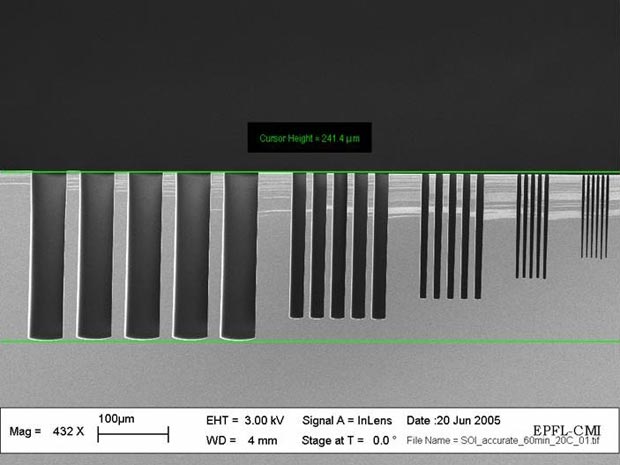
Task: Click the Cursor Height 241.4 µm label
Action: [x=309, y=138]
